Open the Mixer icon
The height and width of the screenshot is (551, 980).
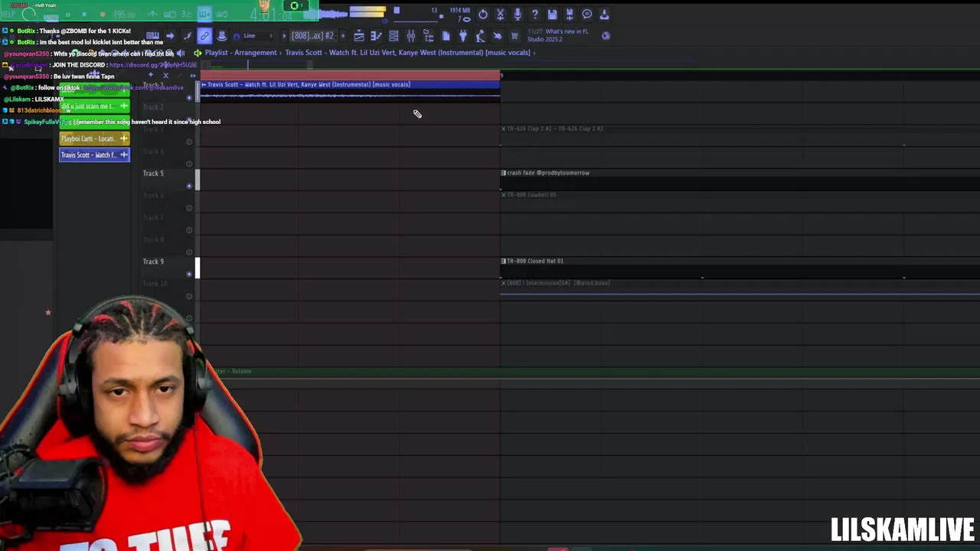tap(410, 36)
